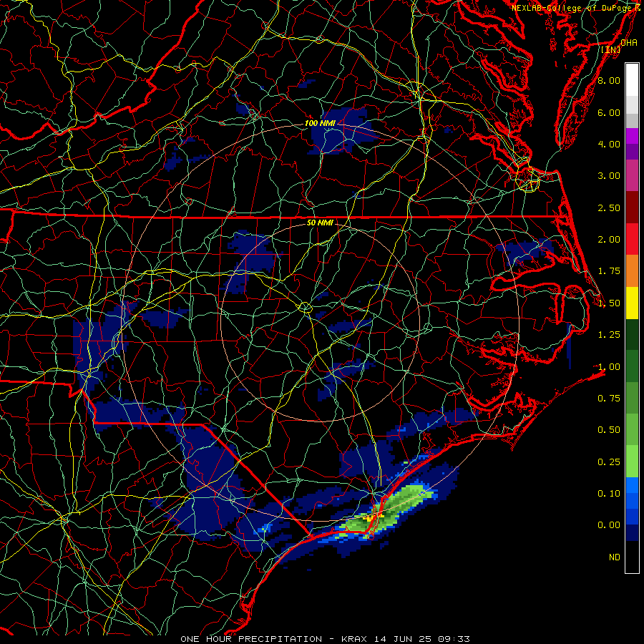Click the black ND legend swatch

tap(632, 557)
